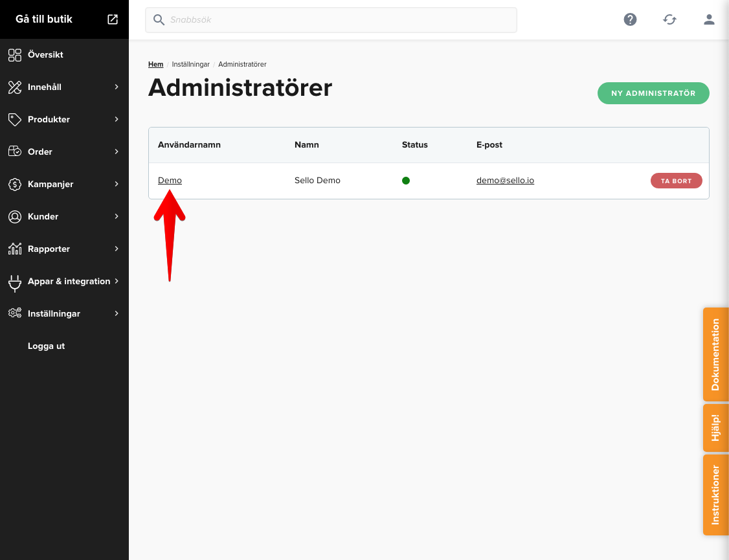Click the Status column header

tap(415, 145)
